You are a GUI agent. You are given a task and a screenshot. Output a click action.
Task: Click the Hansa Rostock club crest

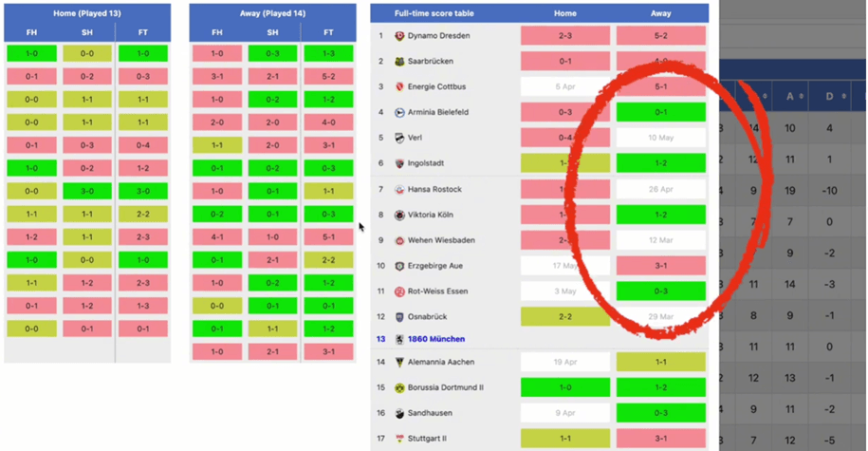pos(399,190)
